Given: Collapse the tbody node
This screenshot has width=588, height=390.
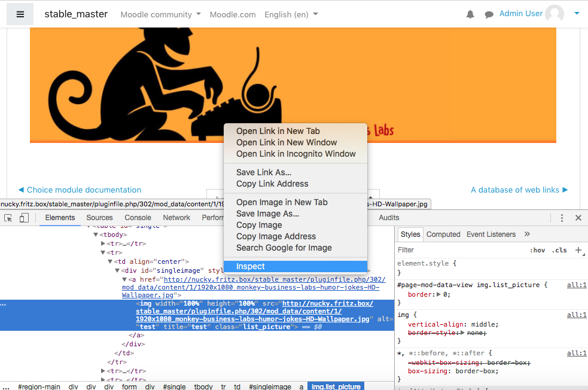Looking at the screenshot, I should [96, 234].
